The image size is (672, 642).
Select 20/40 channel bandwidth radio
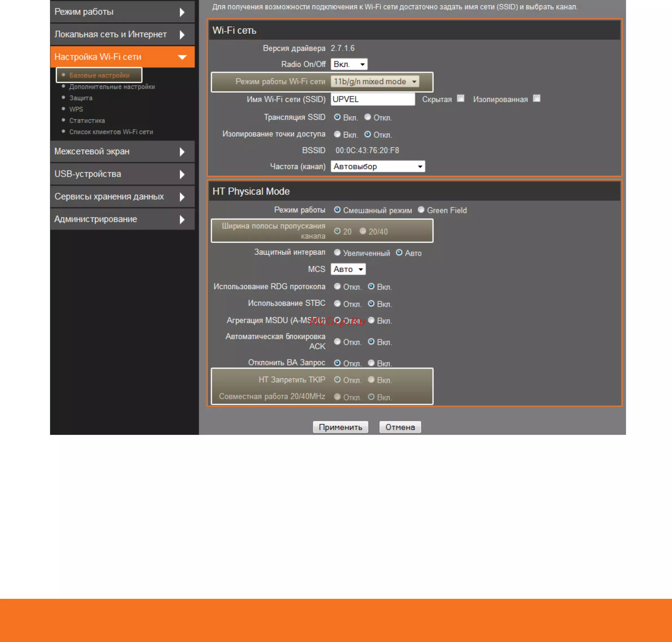click(363, 231)
